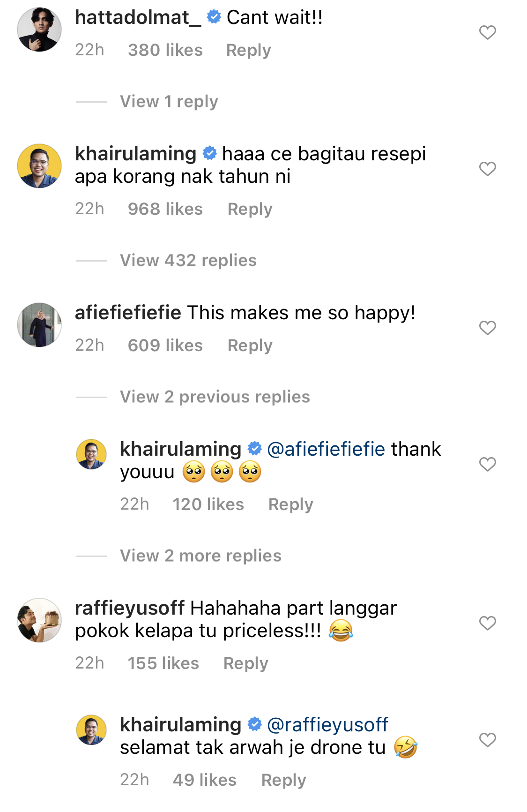Screen dimensions: 527x812
Task: Open afiefiefiefie's profile avatar
Action: [x=39, y=325]
